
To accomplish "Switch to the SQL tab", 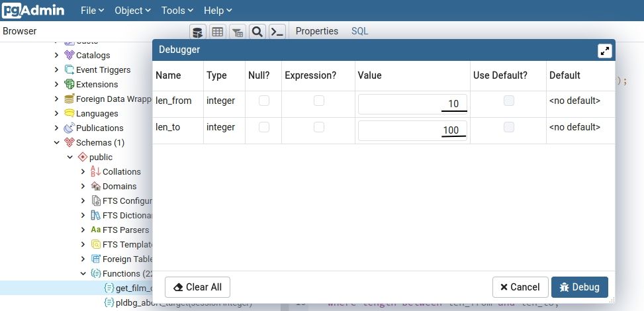I will (x=360, y=31).
